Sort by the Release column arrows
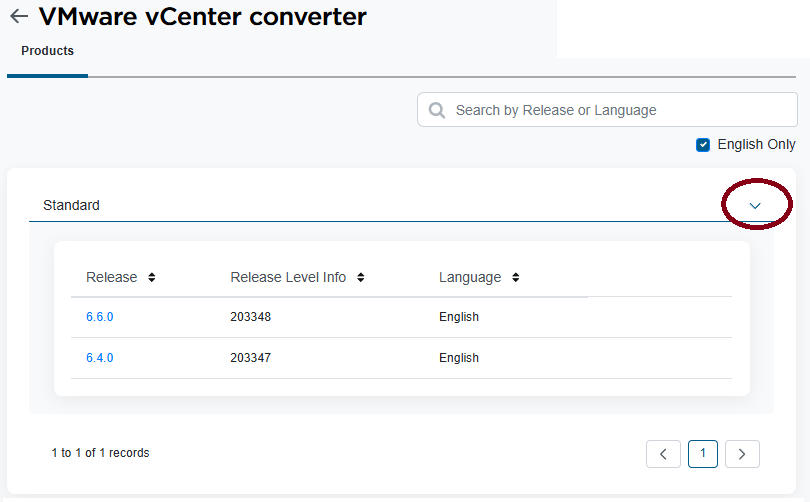Image resolution: width=810 pixels, height=502 pixels. [x=151, y=277]
